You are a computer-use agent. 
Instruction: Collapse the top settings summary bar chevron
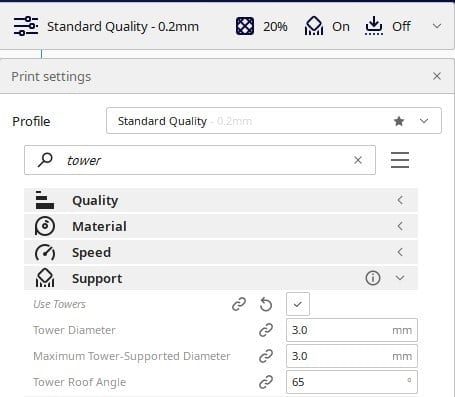pyautogui.click(x=437, y=26)
